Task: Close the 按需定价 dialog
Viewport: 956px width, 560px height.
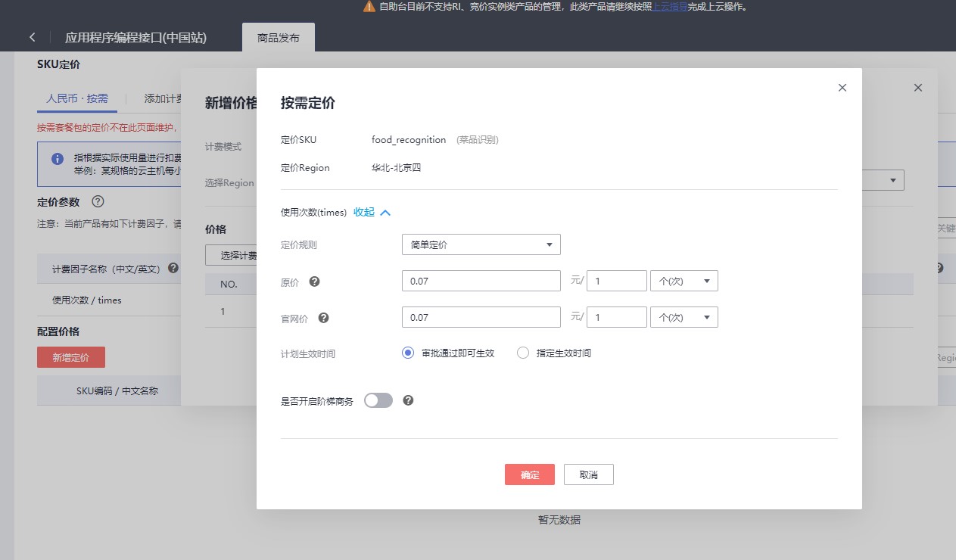Action: pos(842,88)
